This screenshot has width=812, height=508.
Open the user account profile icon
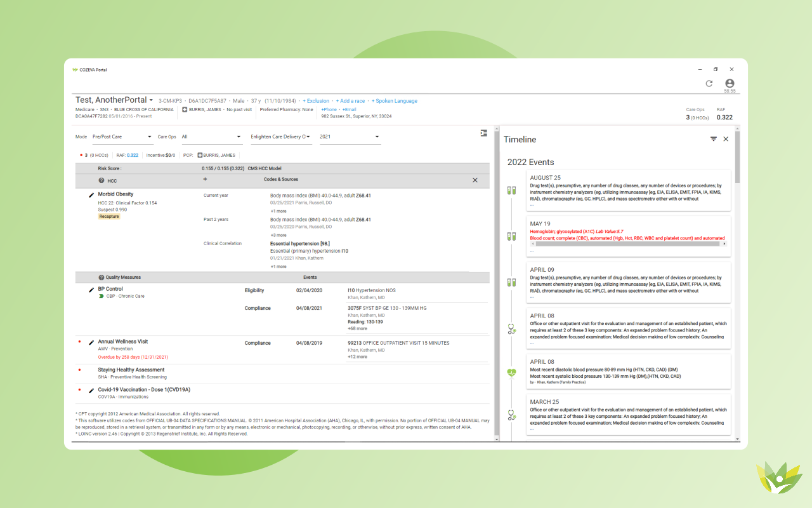click(x=730, y=84)
